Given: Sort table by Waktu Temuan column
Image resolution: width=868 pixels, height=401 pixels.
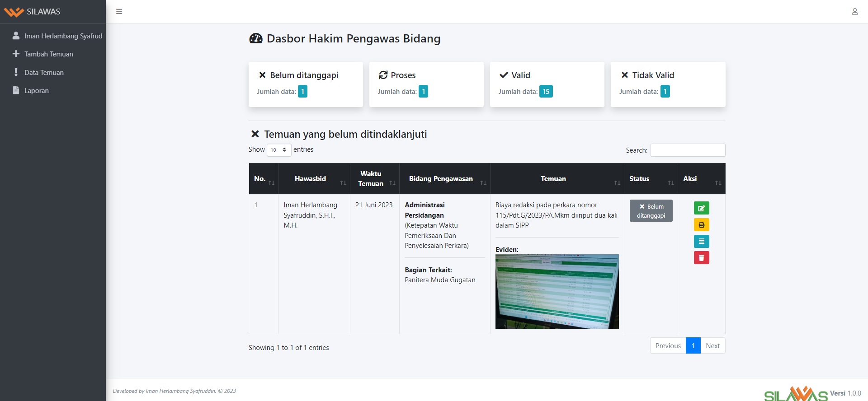Looking at the screenshot, I should pyautogui.click(x=374, y=179).
